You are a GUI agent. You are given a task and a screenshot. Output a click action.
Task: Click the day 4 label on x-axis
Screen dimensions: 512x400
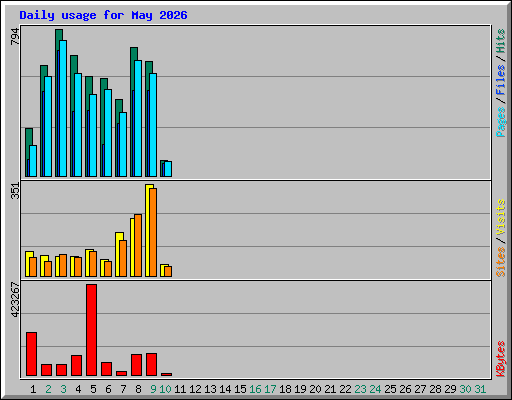click(x=78, y=389)
